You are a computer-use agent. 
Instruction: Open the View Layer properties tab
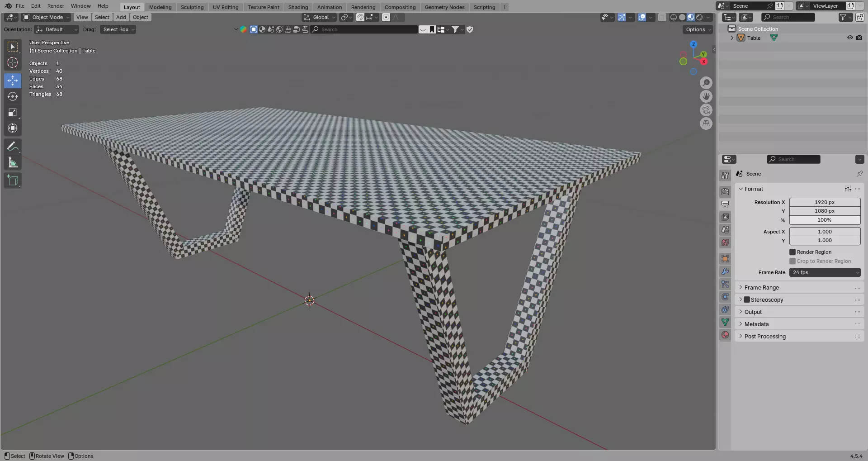click(725, 217)
